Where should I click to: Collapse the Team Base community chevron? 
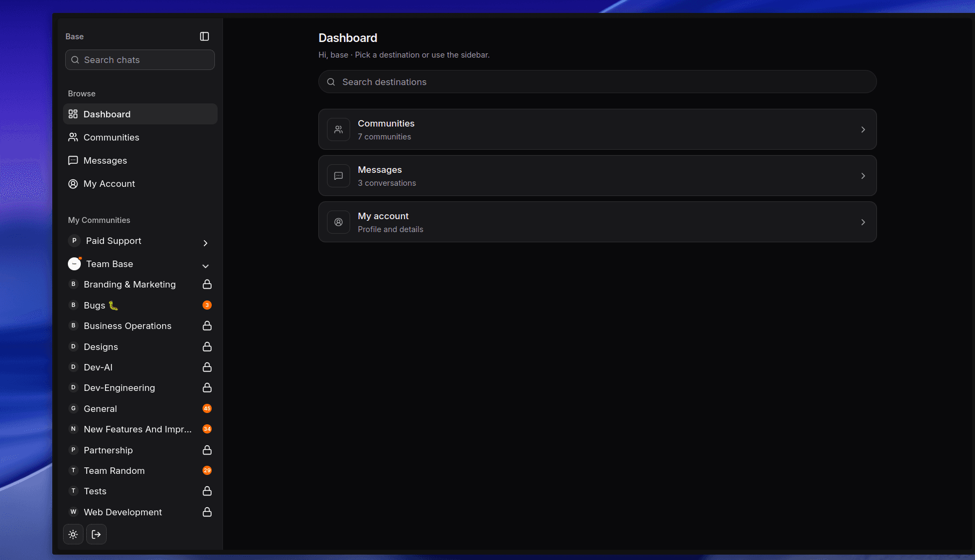(205, 266)
